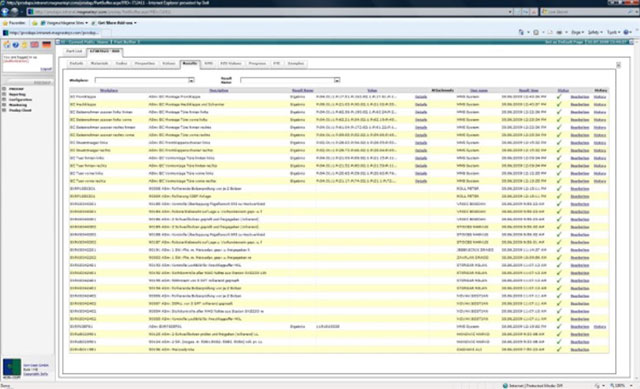Open the blue help question-mark icon
The height and width of the screenshot is (389, 640).
point(16,45)
